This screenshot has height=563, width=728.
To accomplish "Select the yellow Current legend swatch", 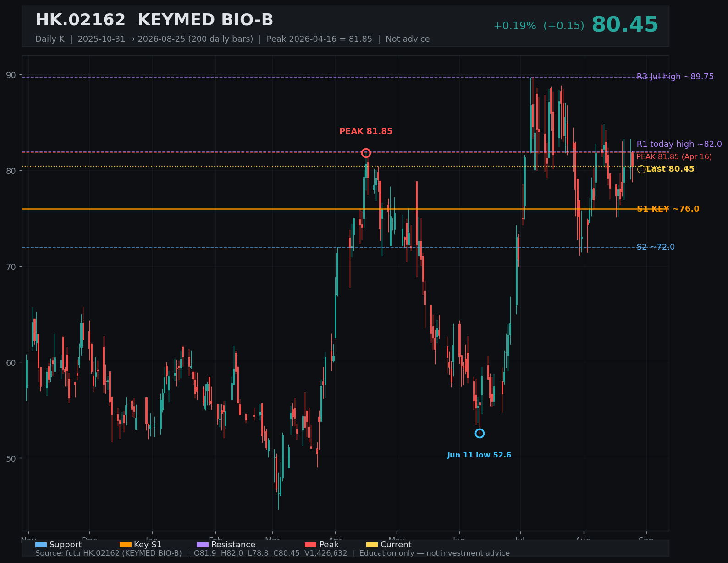I will pos(372,545).
